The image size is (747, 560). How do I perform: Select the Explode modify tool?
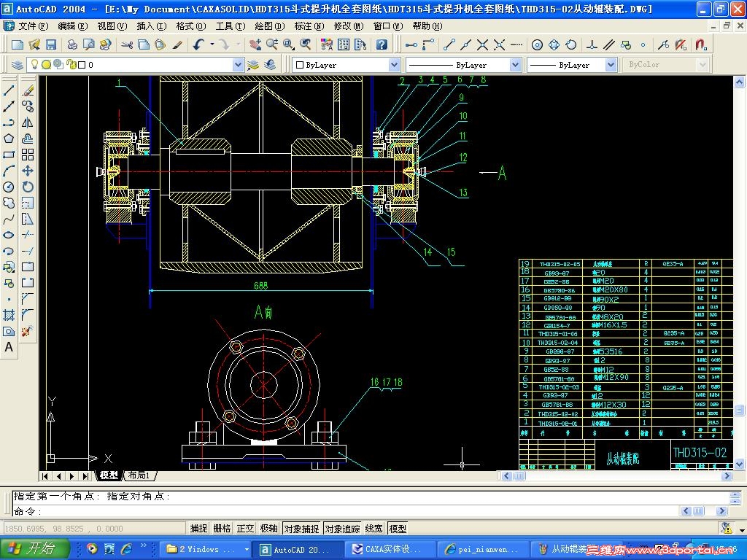tap(28, 331)
